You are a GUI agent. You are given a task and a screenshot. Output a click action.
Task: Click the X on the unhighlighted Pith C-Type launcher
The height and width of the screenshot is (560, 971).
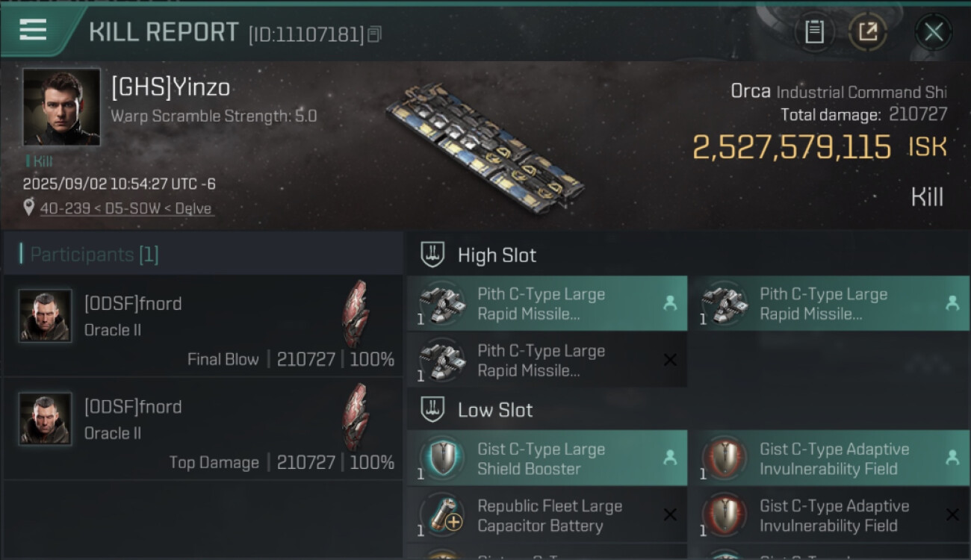click(x=670, y=360)
